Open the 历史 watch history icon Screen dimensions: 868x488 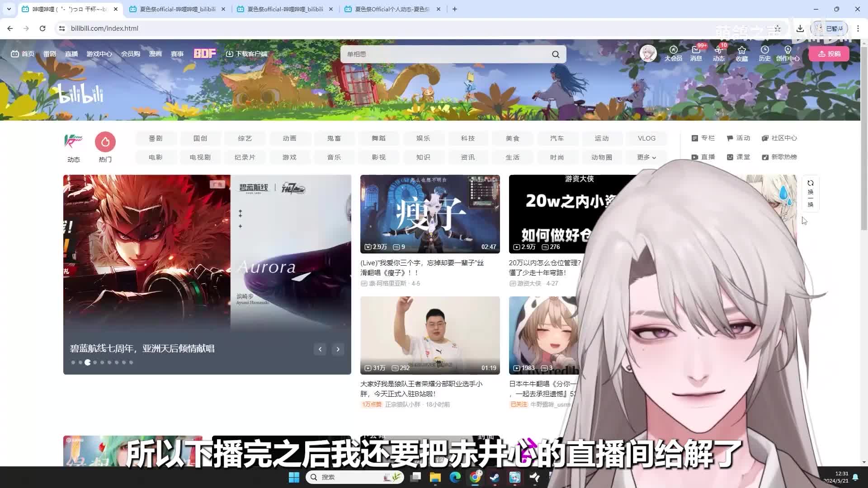(764, 53)
